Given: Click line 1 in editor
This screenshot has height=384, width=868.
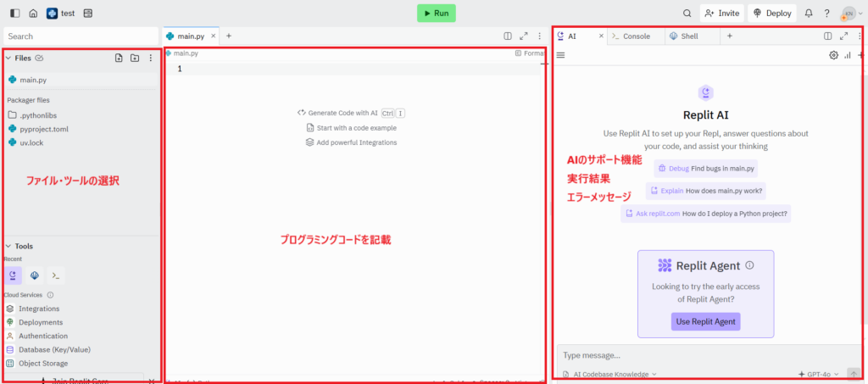Looking at the screenshot, I should [354, 69].
